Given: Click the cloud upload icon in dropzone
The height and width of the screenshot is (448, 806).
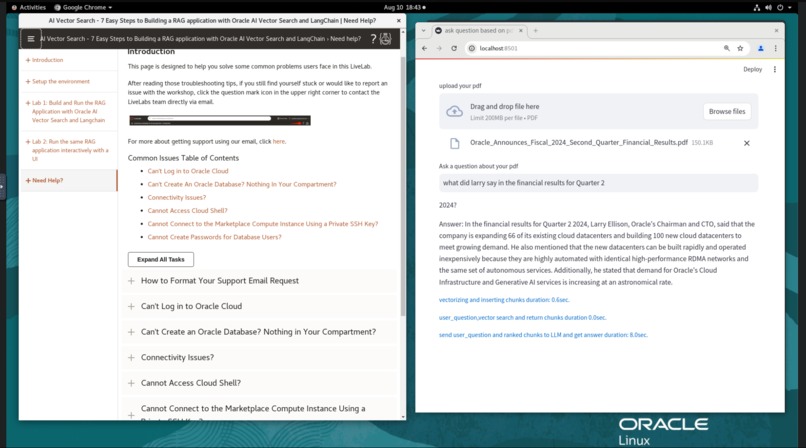Looking at the screenshot, I should [454, 111].
